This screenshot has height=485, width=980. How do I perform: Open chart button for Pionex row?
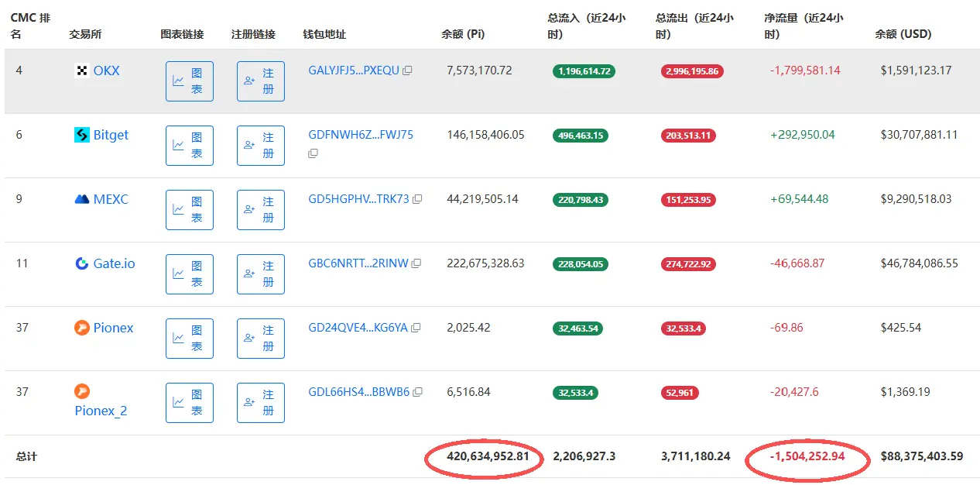[x=190, y=339]
